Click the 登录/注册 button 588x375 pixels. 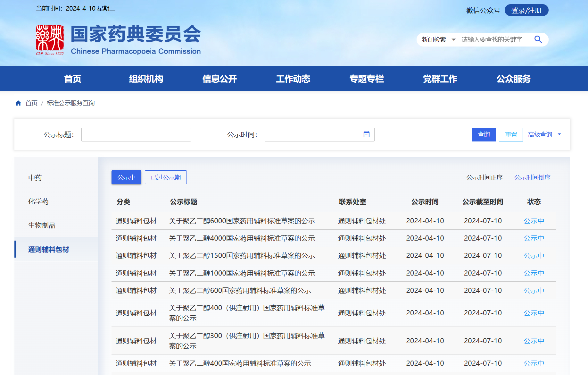(526, 10)
